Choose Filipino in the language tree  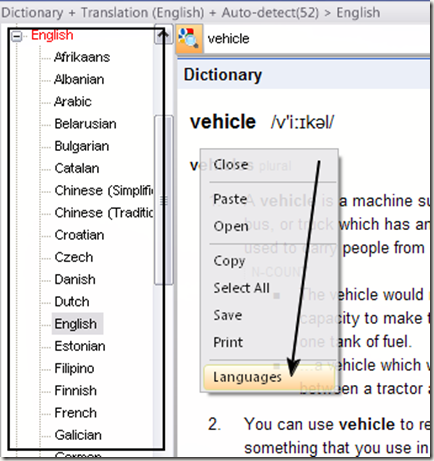(x=74, y=368)
